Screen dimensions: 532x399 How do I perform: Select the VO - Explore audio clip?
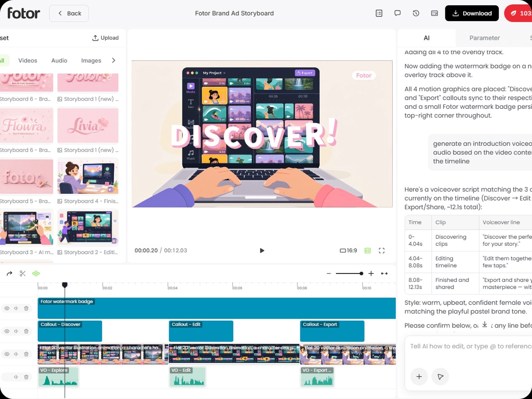[x=59, y=377]
